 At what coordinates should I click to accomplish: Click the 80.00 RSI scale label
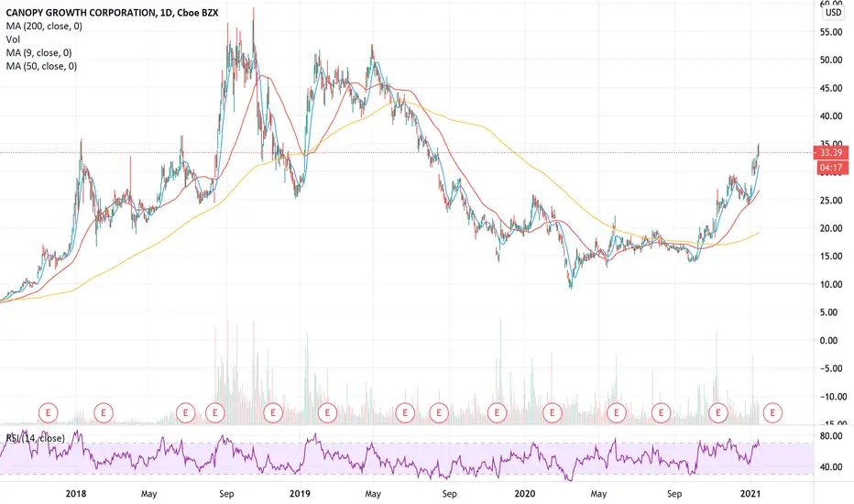[x=831, y=436]
